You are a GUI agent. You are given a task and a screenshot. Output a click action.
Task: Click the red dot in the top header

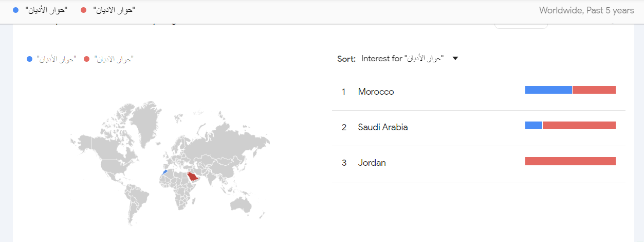84,10
